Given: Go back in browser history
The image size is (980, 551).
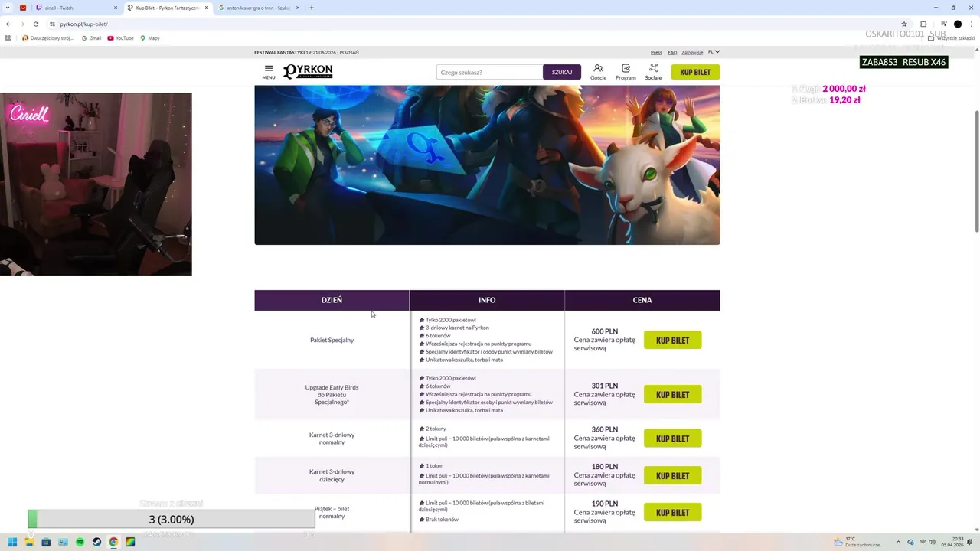Looking at the screenshot, I should pyautogui.click(x=8, y=24).
